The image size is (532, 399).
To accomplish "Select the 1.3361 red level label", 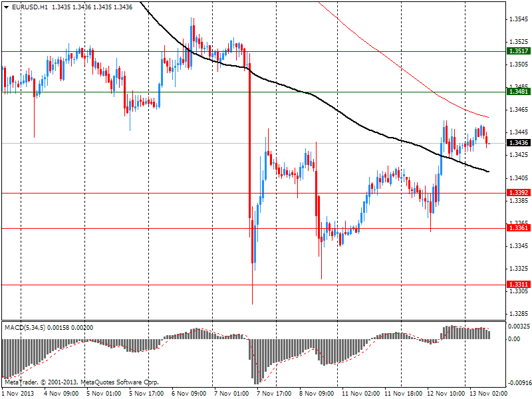I will pyautogui.click(x=519, y=227).
